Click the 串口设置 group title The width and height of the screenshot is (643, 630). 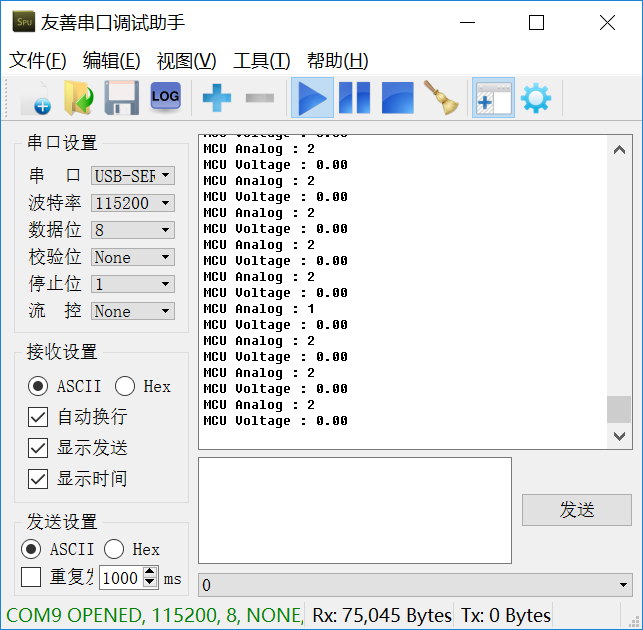pyautogui.click(x=62, y=142)
